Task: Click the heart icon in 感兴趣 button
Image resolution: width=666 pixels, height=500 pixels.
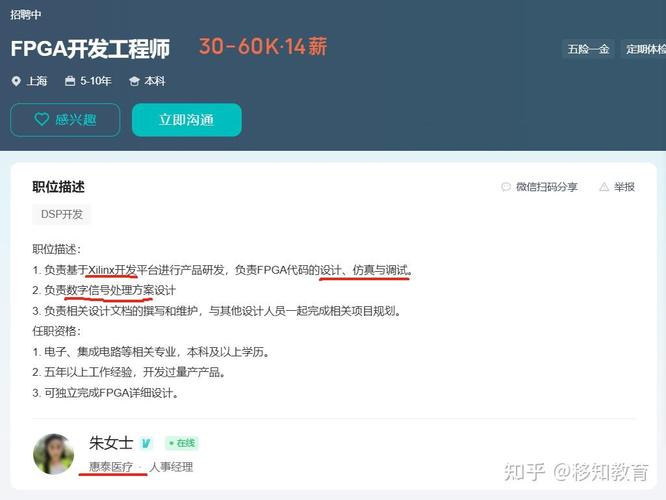Action: point(42,119)
